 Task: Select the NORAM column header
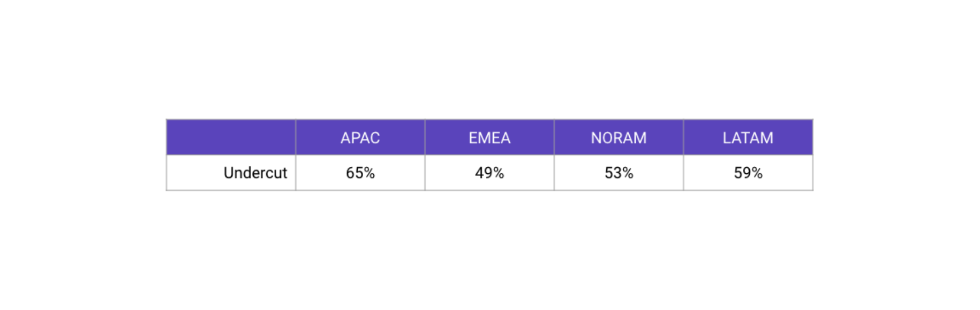click(x=619, y=138)
